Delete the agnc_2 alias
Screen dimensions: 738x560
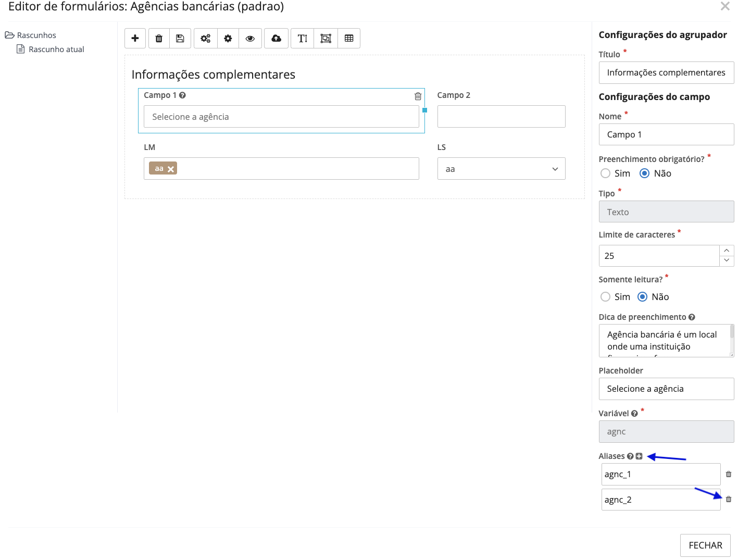coord(729,499)
